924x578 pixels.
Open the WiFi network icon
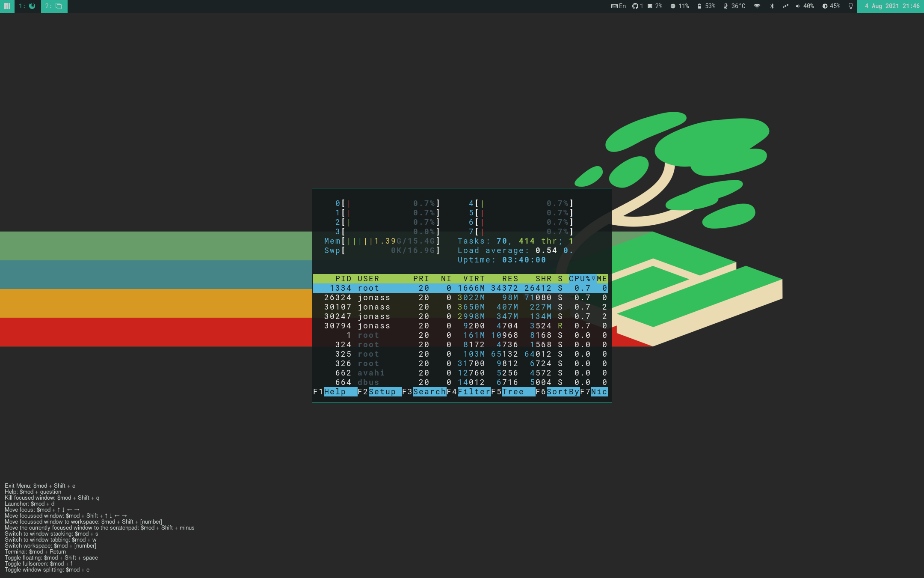(757, 6)
